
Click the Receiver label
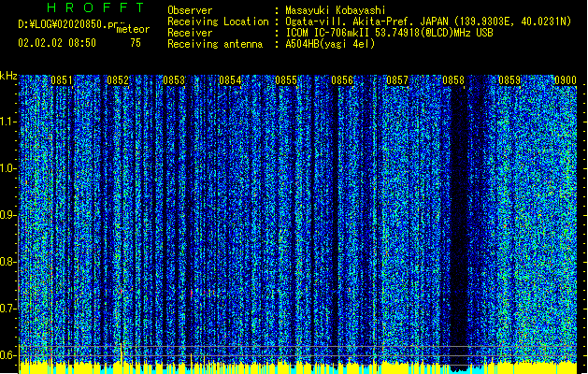click(190, 33)
